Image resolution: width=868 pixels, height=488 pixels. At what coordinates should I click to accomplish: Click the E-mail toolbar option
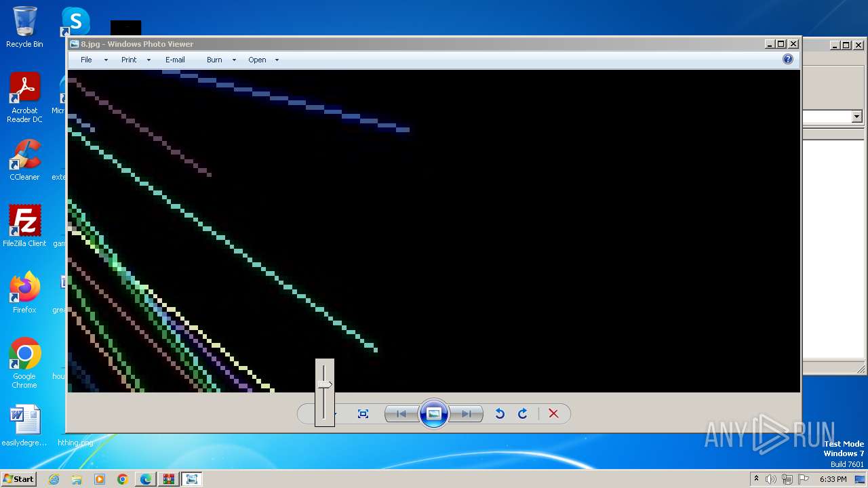tap(175, 60)
